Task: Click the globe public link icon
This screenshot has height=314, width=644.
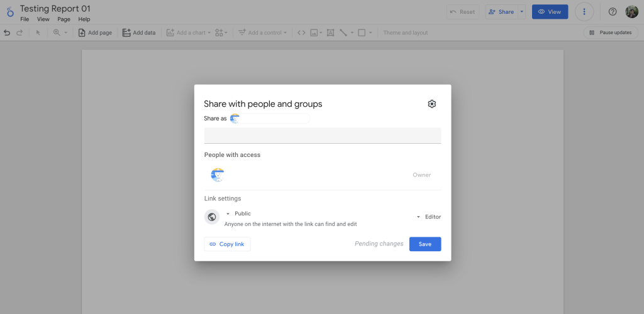Action: [212, 217]
